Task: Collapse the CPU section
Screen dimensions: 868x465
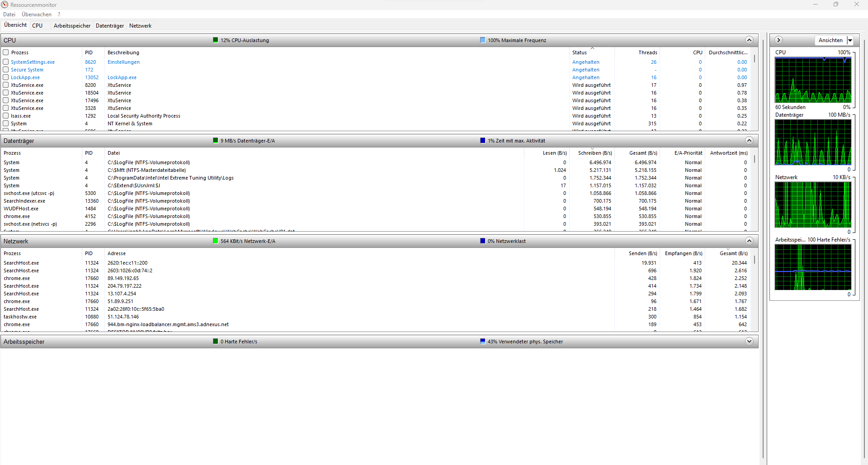Action: (x=749, y=40)
